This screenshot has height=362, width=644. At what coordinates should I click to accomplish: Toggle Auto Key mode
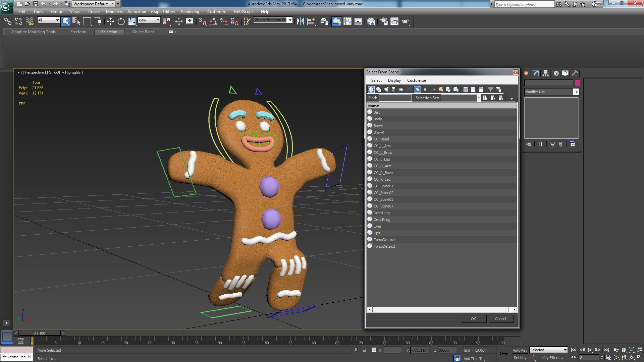point(520,350)
